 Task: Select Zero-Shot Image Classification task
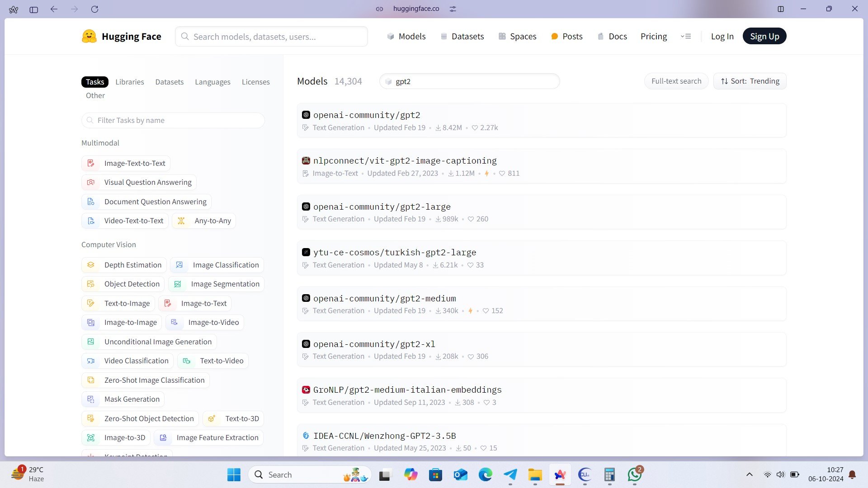pos(146,380)
